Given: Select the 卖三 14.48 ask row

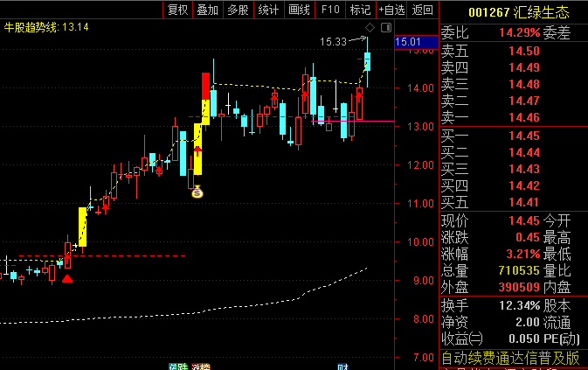Looking at the screenshot, I should 514,84.
